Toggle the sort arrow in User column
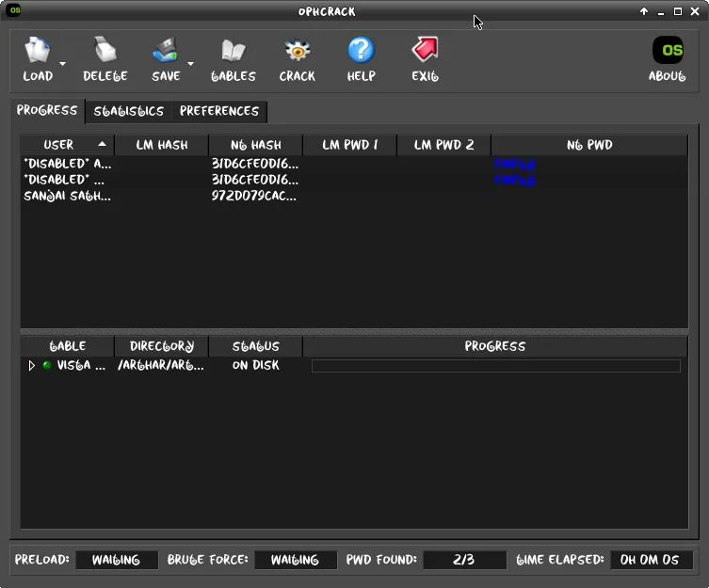Viewport: 709px width, 588px height. point(103,144)
